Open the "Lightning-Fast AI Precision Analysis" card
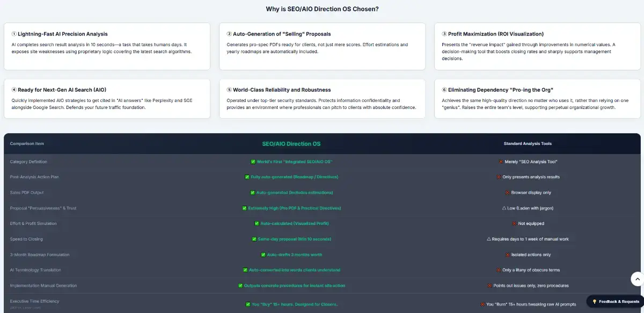The height and width of the screenshot is (313, 644). click(107, 46)
